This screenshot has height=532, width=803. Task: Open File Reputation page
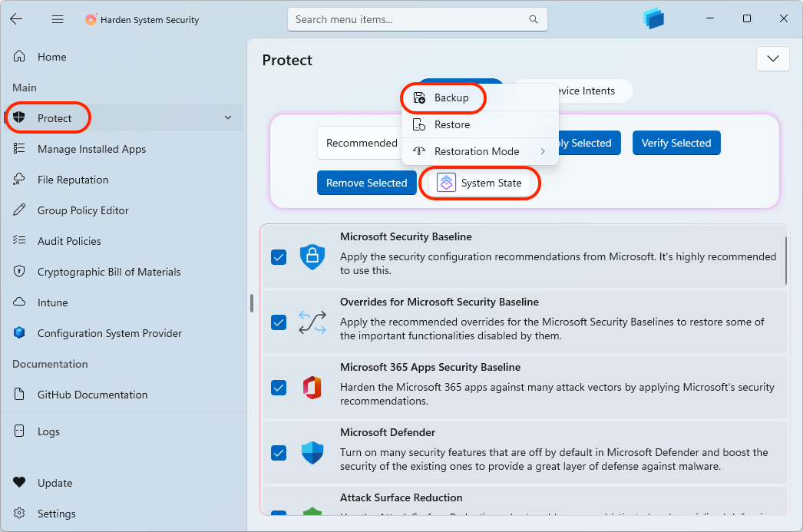click(x=124, y=179)
